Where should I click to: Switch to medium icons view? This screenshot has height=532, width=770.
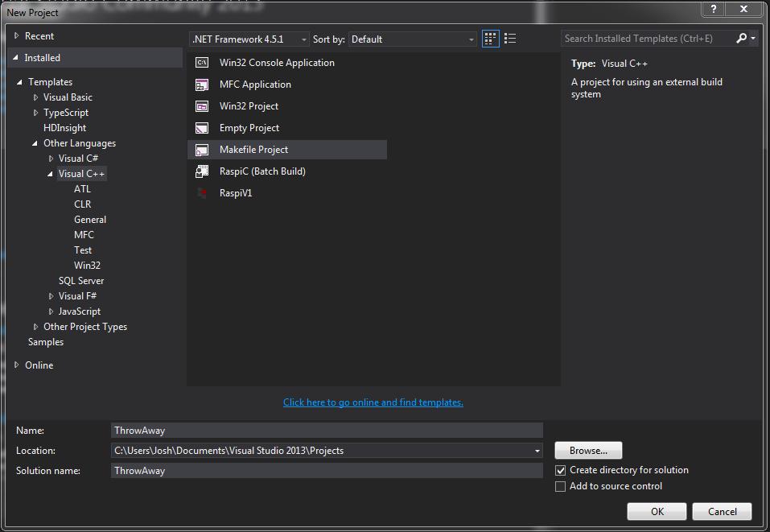(x=490, y=39)
